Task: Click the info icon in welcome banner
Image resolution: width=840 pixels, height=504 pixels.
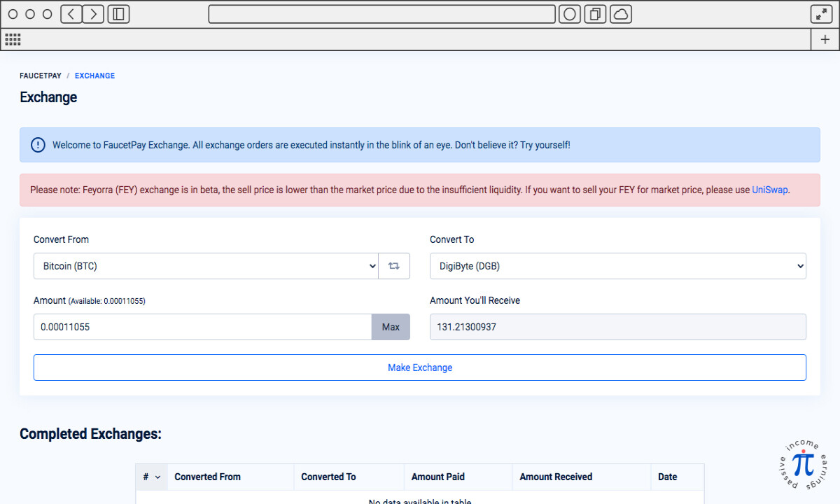Action: coord(38,145)
